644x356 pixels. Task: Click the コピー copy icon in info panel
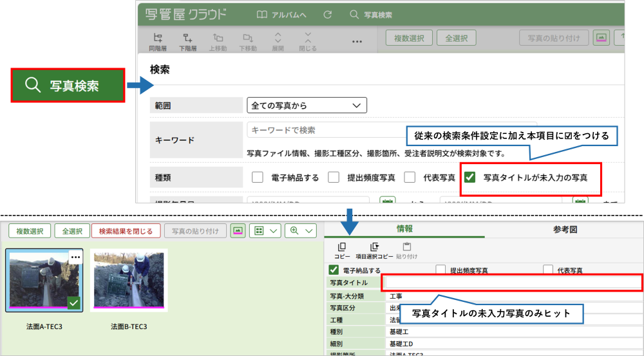pos(342,247)
